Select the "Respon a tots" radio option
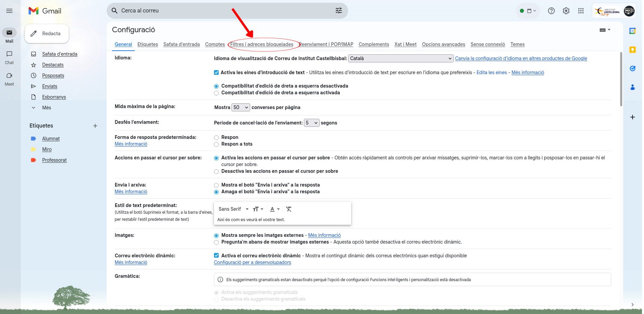The height and width of the screenshot is (314, 644). point(216,144)
